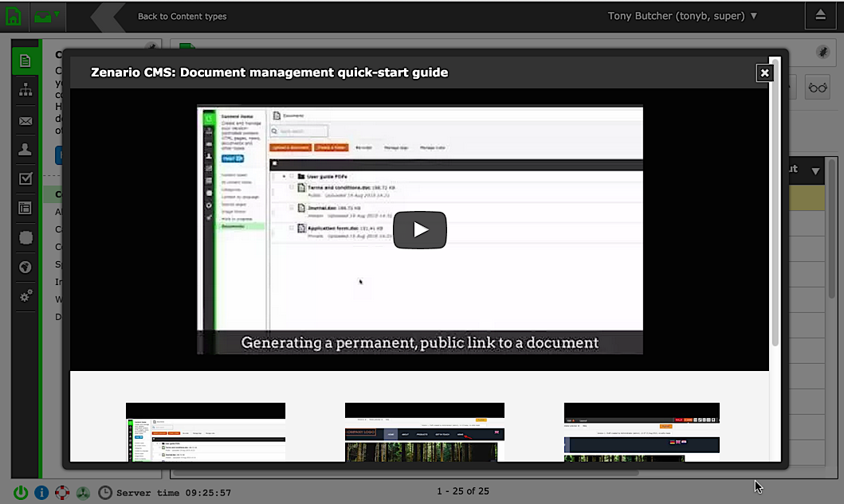Open the users sidebar icon
This screenshot has width=844, height=504.
pos(26,150)
